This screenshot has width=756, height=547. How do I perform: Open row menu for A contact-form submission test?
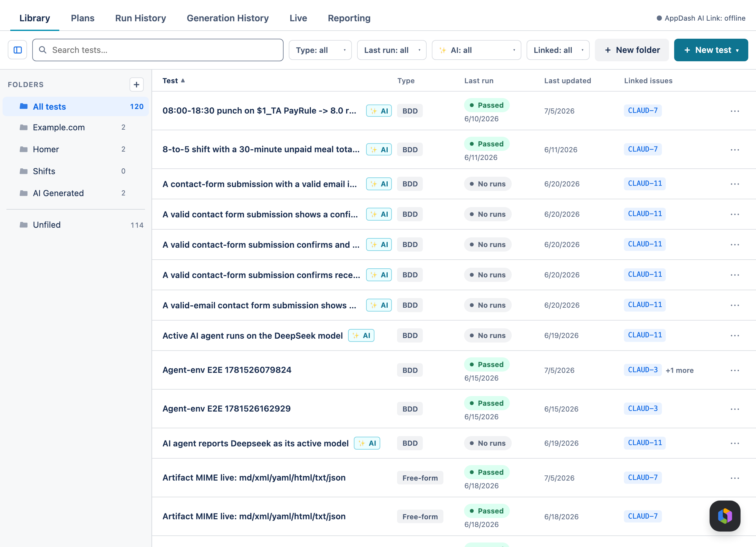coord(735,184)
